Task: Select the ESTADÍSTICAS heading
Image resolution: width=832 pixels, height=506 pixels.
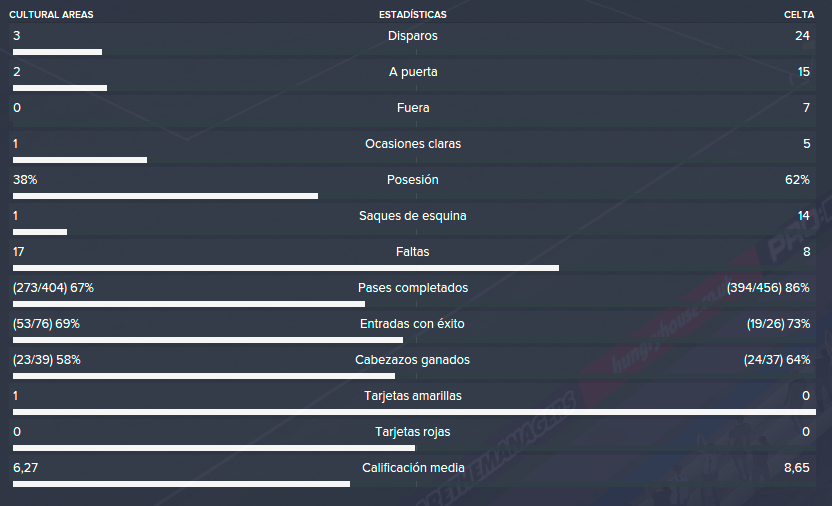Action: [413, 15]
